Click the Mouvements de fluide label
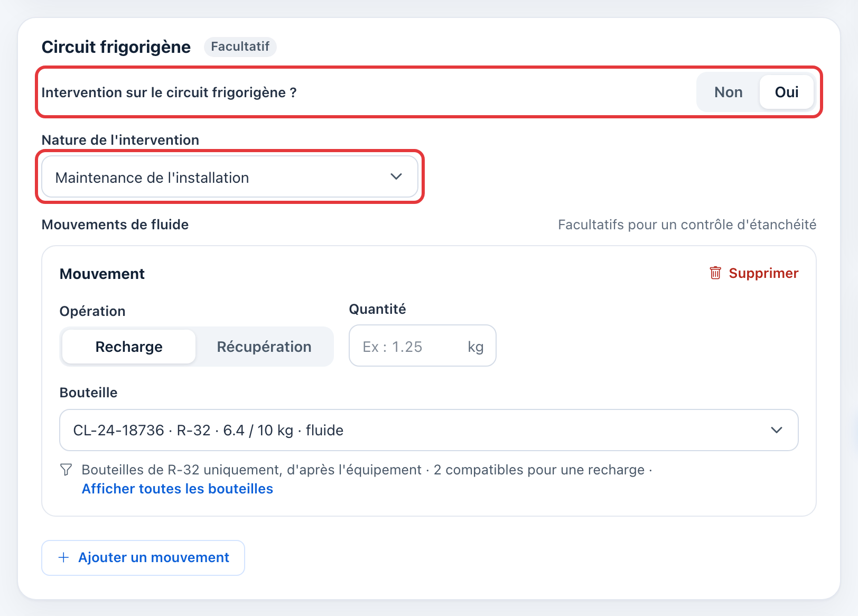 (x=115, y=225)
